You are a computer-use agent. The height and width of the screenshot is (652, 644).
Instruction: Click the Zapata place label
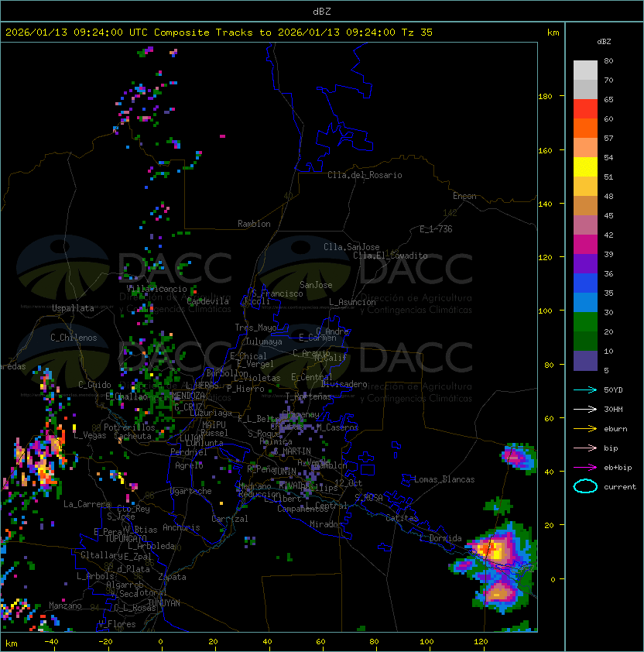click(x=172, y=577)
